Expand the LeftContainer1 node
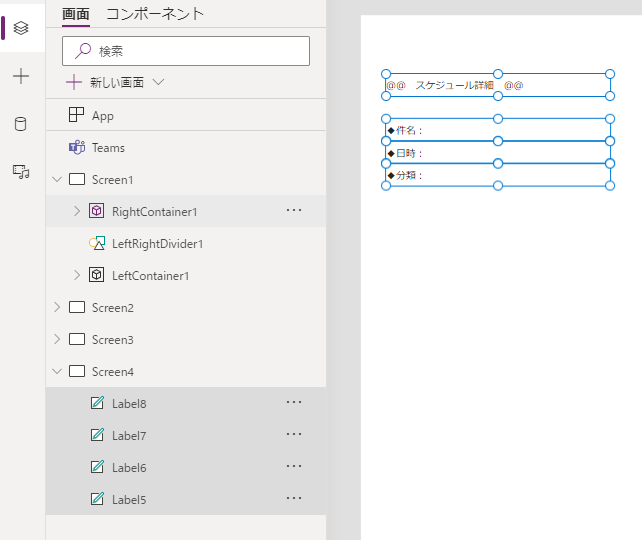The image size is (642, 540). [77, 275]
